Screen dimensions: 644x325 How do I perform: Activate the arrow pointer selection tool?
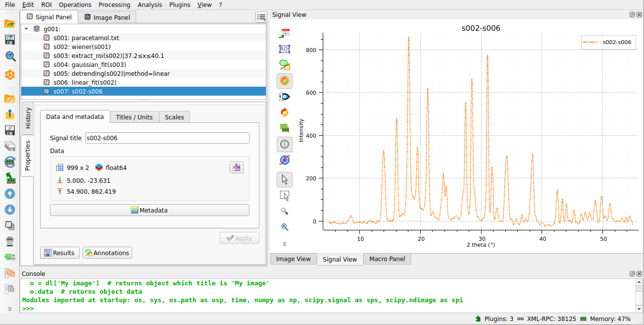[x=284, y=179]
